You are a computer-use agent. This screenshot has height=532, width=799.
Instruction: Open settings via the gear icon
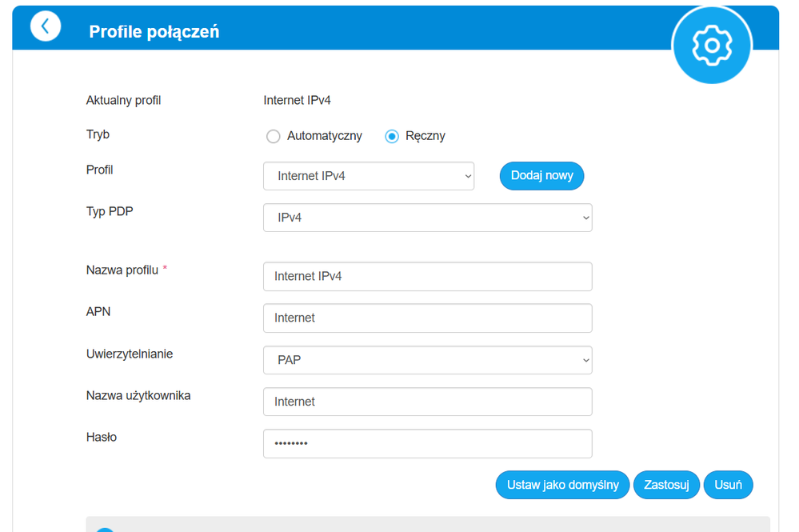tap(712, 45)
